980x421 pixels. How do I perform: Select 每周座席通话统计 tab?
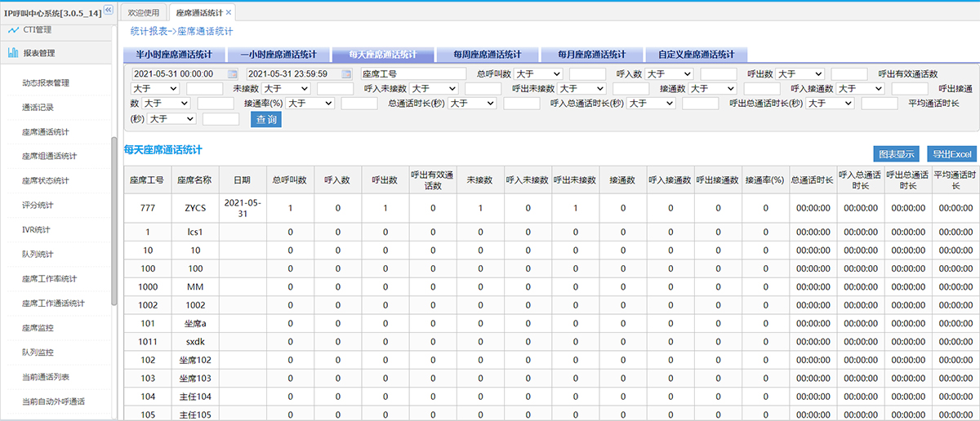pos(488,55)
